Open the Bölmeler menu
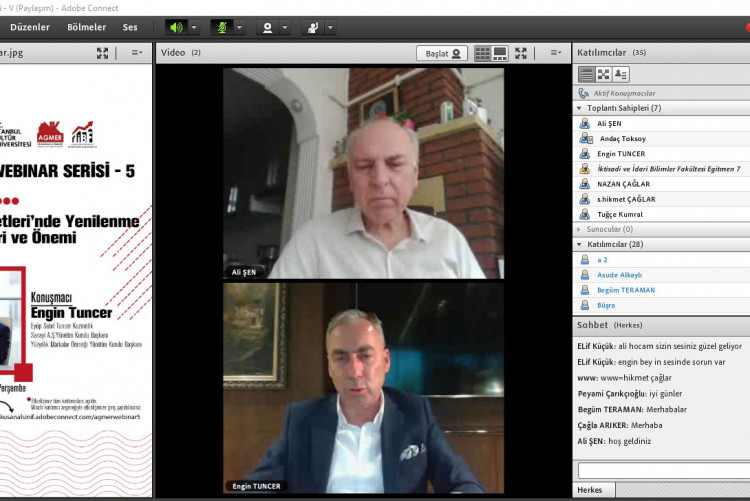This screenshot has width=750, height=501. click(86, 27)
